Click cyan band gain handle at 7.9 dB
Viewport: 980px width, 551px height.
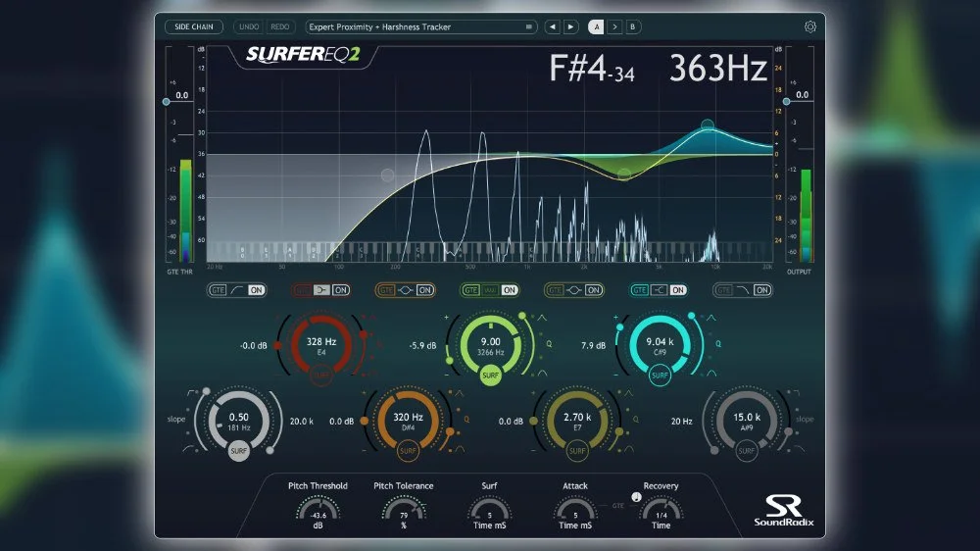point(619,327)
